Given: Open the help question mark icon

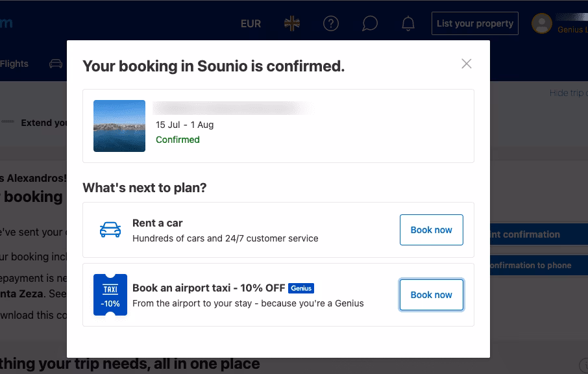Looking at the screenshot, I should click(331, 23).
